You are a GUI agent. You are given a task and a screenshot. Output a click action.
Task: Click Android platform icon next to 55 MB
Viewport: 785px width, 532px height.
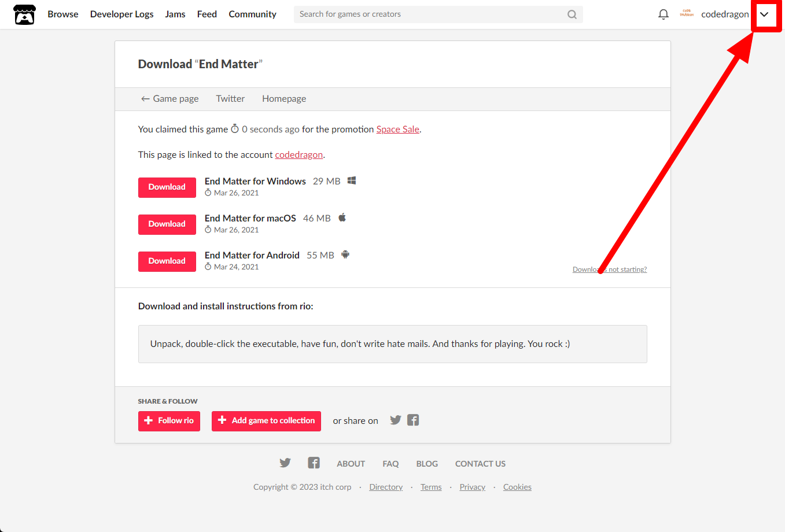345,254
